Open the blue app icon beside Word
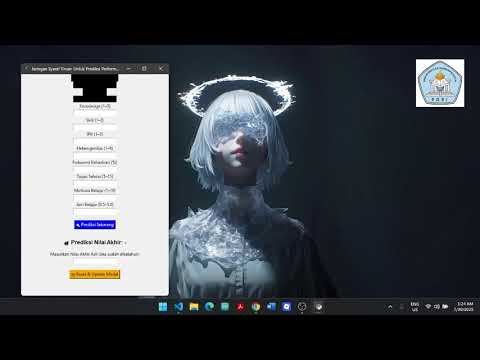 pos(286,307)
